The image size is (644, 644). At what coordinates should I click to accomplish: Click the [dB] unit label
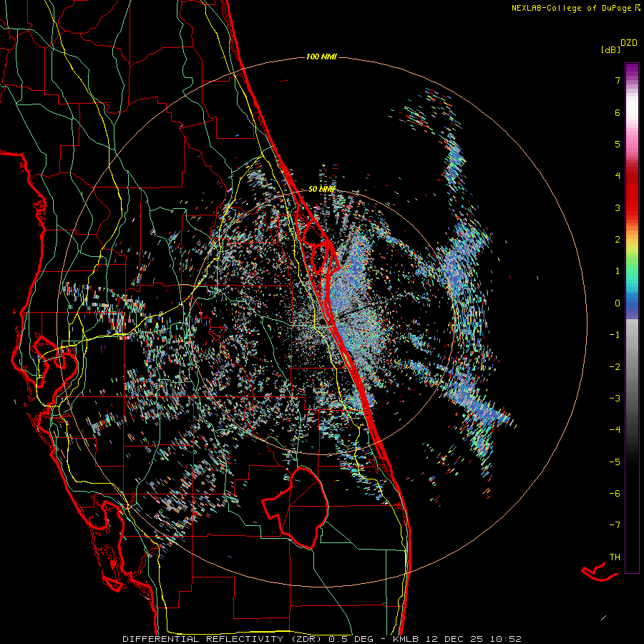(610, 49)
